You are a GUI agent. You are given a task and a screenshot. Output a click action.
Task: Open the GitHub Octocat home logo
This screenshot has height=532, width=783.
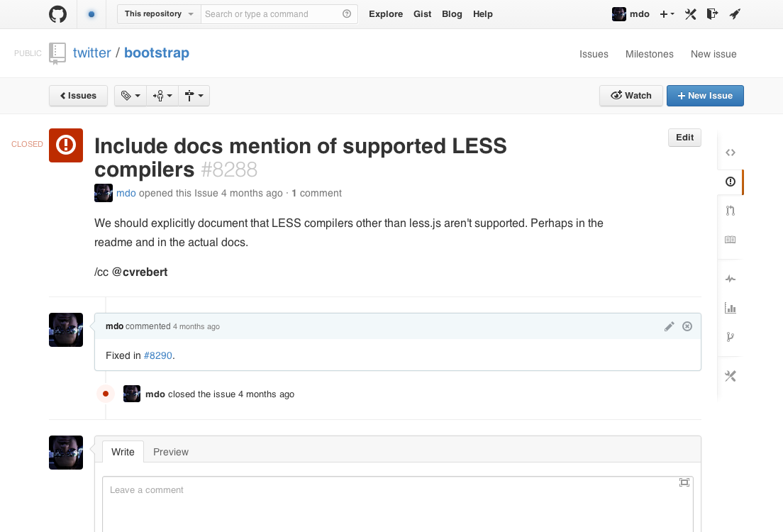[x=58, y=14]
